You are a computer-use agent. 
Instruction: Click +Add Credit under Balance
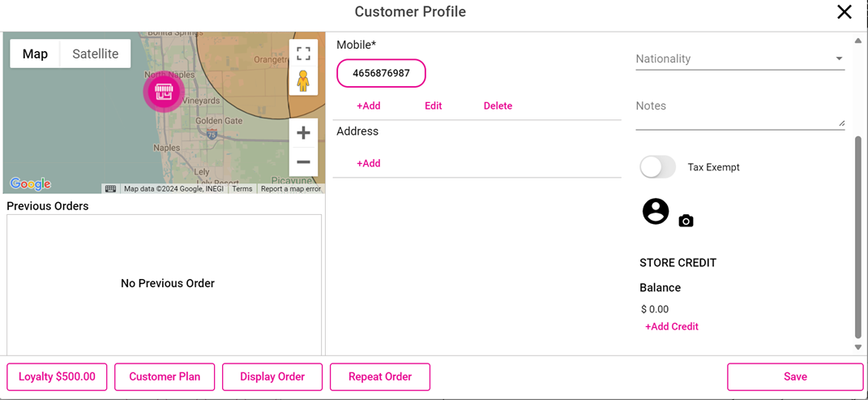click(x=672, y=326)
